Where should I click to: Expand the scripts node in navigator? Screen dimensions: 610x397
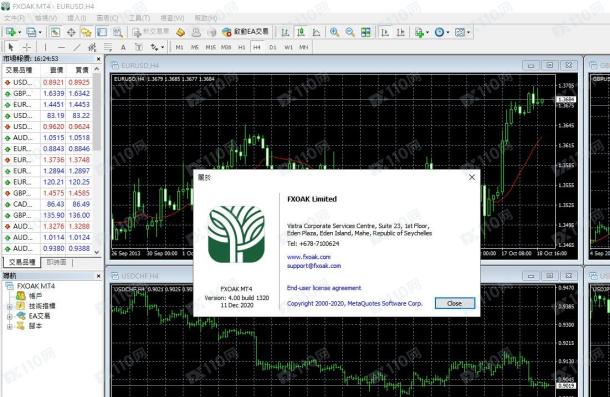coord(9,327)
